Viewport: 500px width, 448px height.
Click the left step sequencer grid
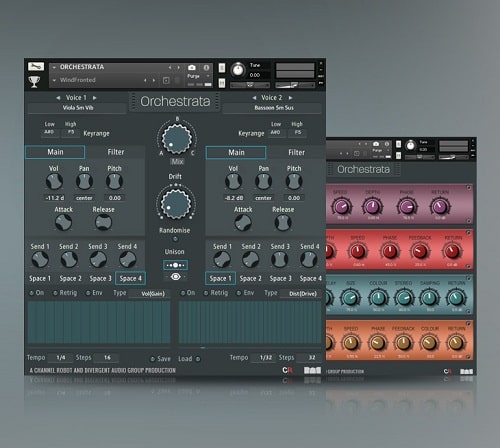point(99,322)
